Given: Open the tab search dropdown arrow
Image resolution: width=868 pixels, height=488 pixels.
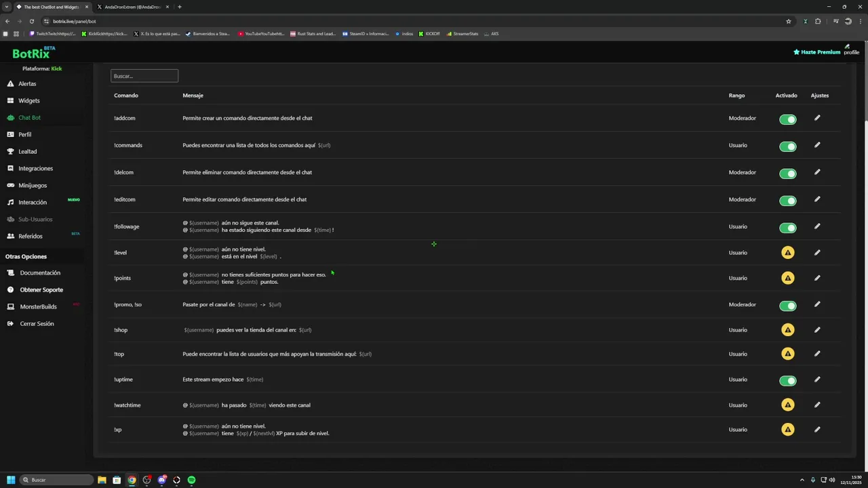Looking at the screenshot, I should pos(6,7).
